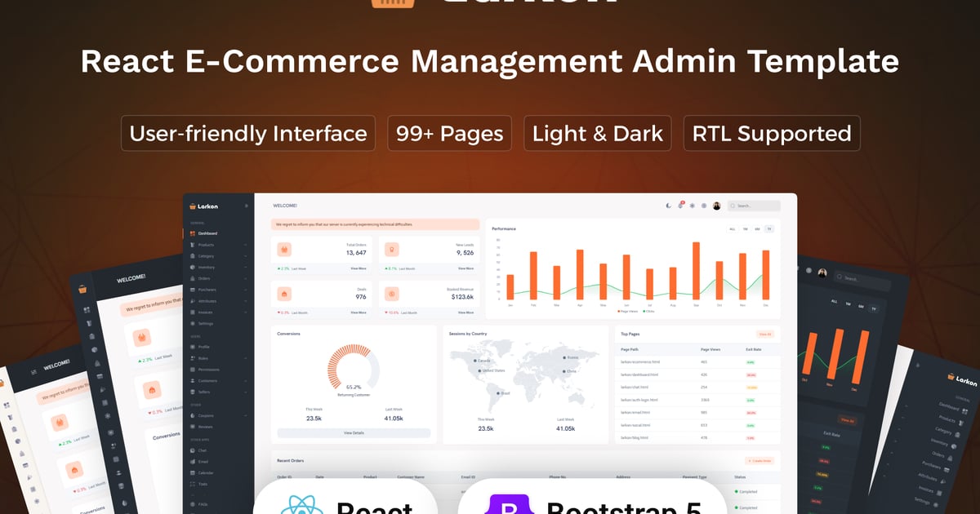
Task: Select ALL range in Performance chart
Action: point(733,229)
